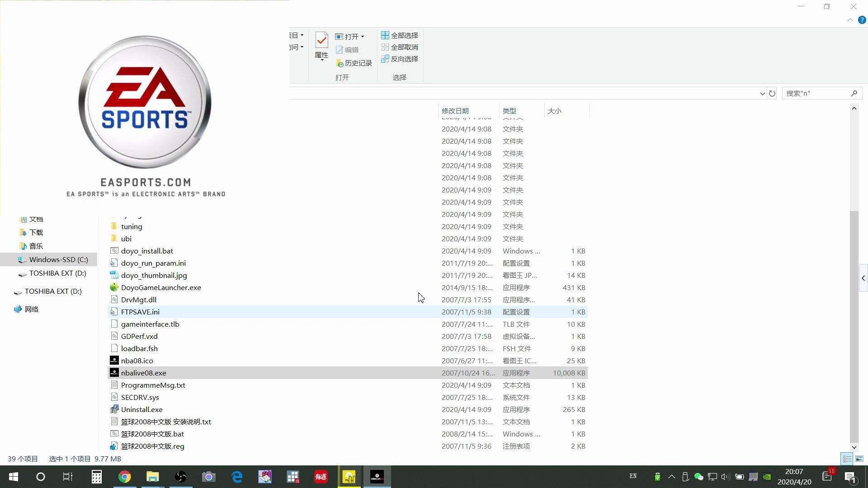Select GDPerf.vxd file
Screen dimensions: 868x488
click(349, 336)
